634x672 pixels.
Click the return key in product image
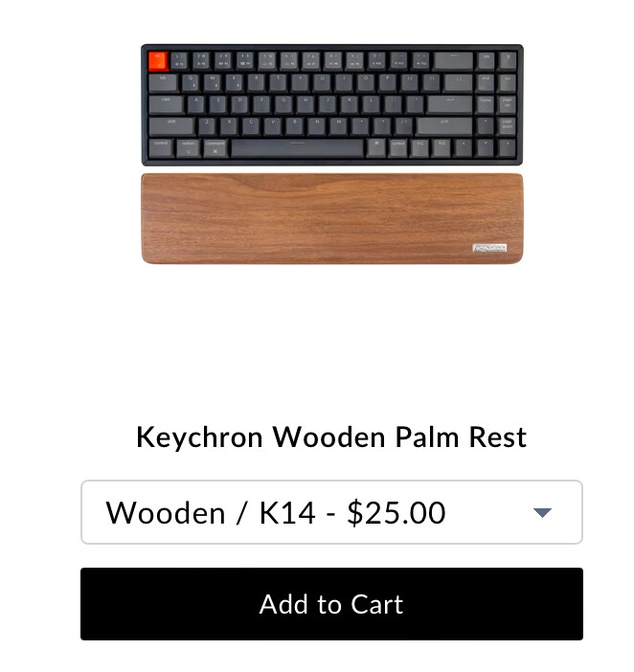450,105
